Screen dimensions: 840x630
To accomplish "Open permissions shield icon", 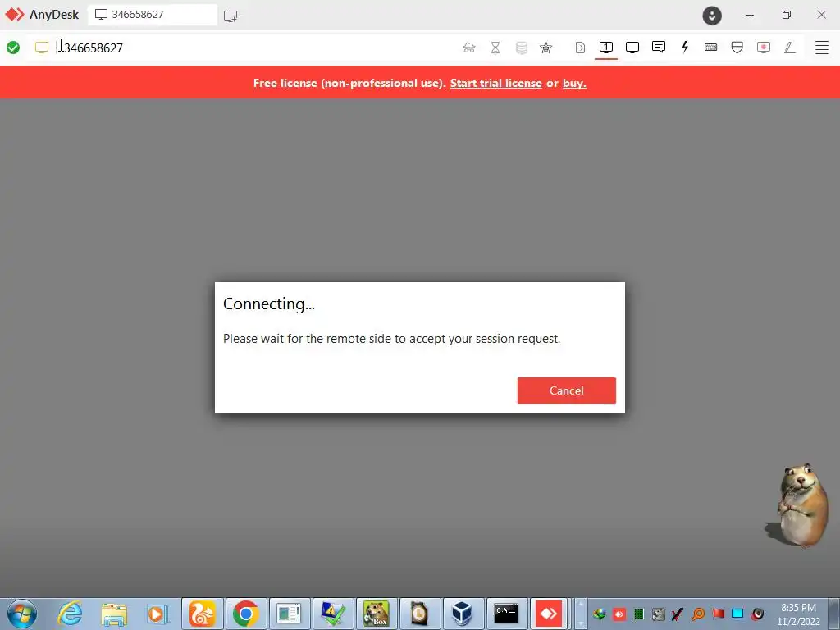I will click(737, 48).
